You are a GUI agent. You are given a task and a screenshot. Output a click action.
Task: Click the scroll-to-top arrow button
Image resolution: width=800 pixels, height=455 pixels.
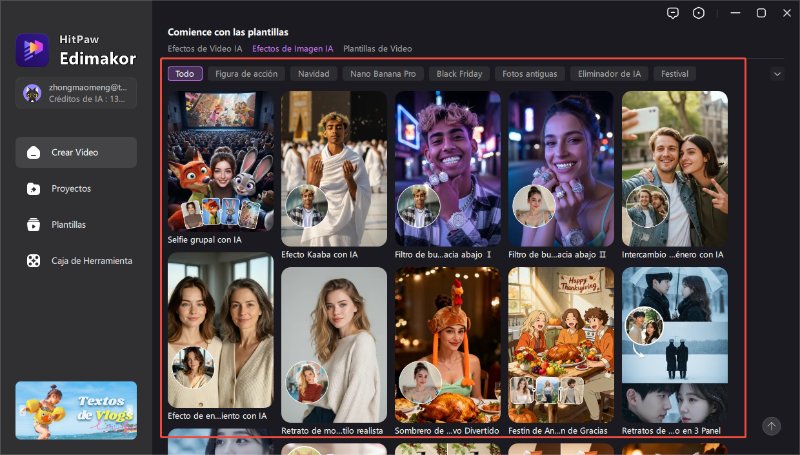click(771, 426)
